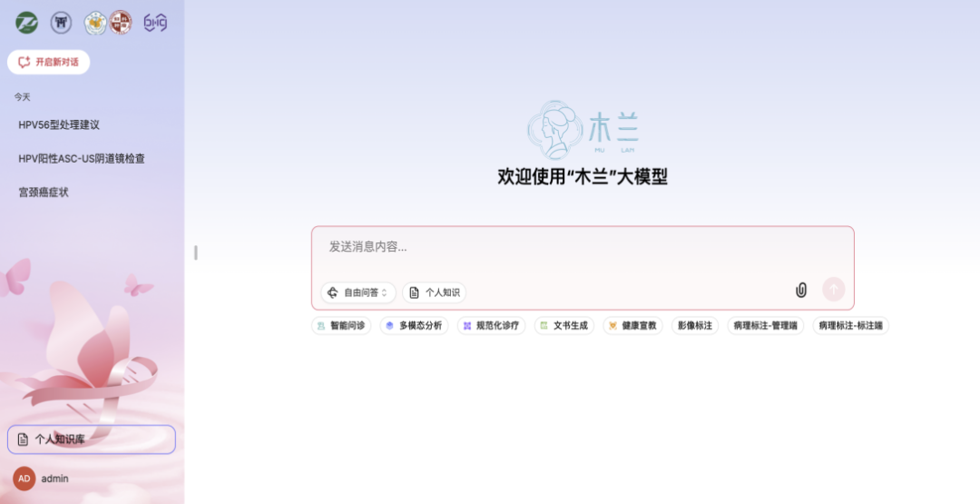Collapse the sidebar using the divider handle
This screenshot has width=980, height=504.
point(195,252)
